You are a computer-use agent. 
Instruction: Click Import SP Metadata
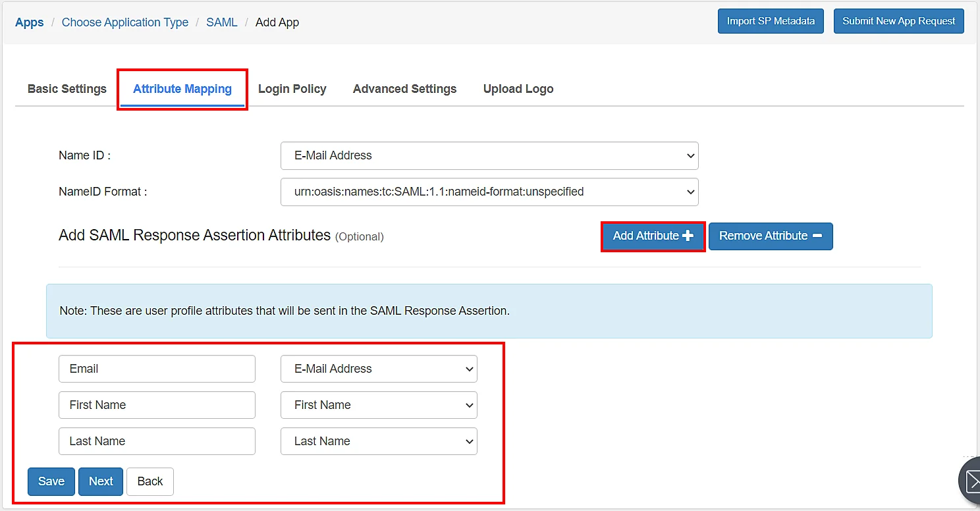771,20
